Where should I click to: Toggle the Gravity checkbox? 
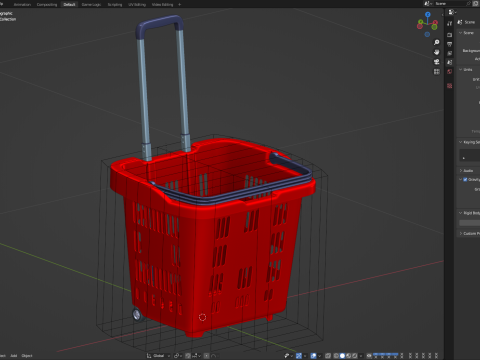tap(465, 180)
